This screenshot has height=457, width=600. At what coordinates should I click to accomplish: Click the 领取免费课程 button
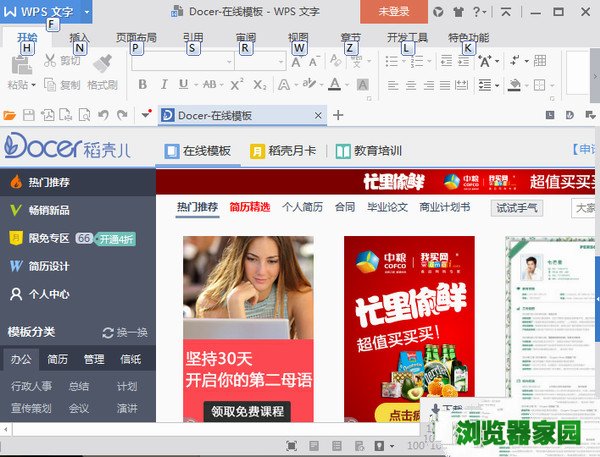point(247,411)
